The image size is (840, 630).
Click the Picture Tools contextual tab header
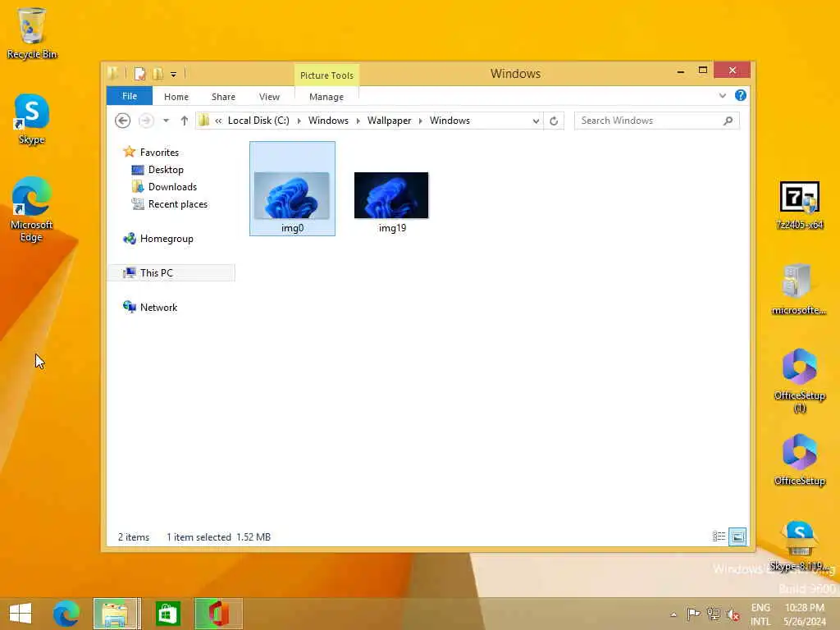(326, 75)
